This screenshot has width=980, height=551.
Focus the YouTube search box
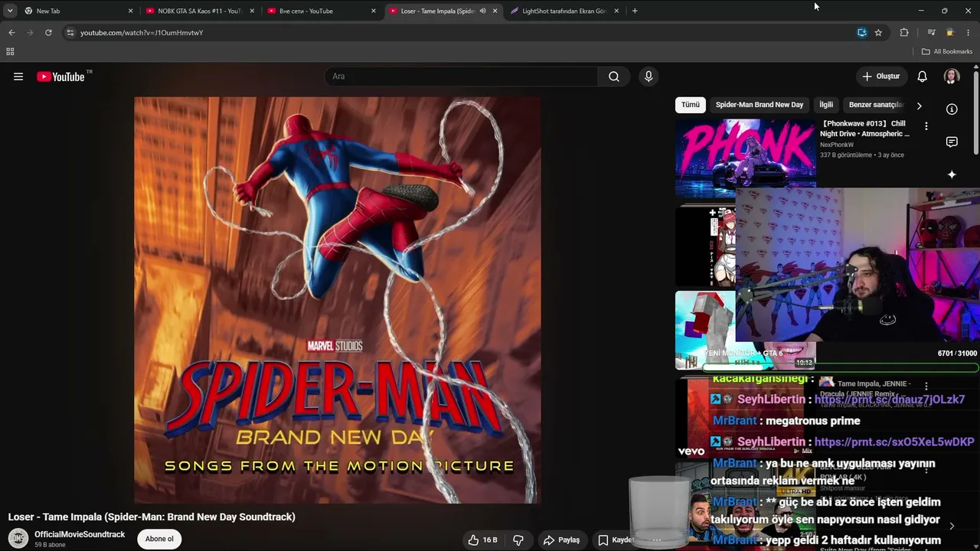(462, 77)
